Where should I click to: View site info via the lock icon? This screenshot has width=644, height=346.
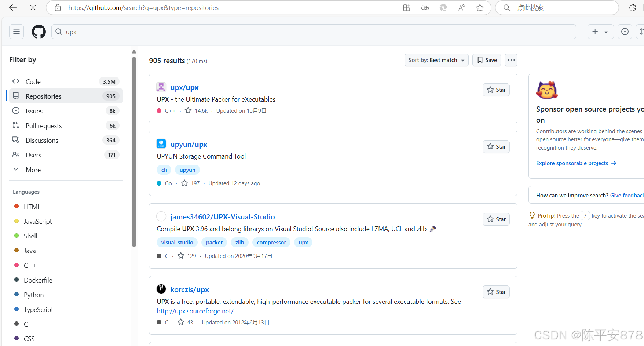[x=58, y=8]
